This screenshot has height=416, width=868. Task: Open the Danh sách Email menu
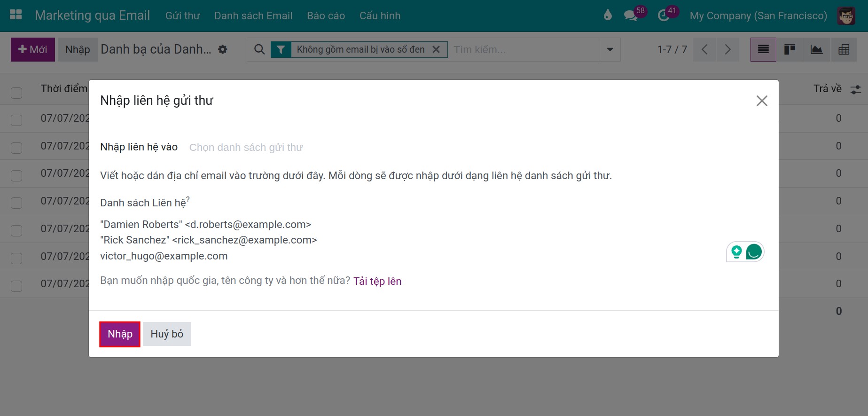tap(253, 16)
